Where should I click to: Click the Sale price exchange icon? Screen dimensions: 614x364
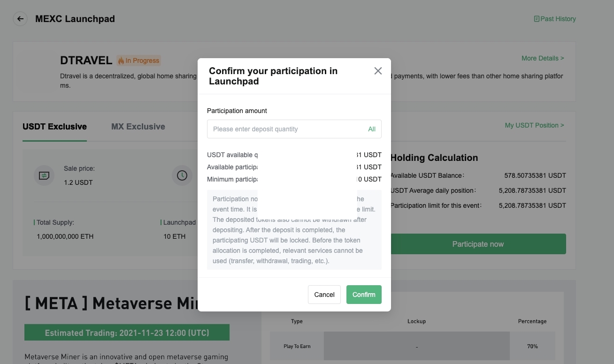tap(44, 175)
